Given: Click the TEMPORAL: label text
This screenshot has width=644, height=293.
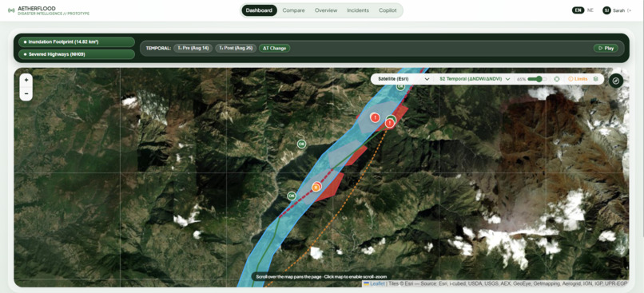Looking at the screenshot, I should tap(158, 48).
